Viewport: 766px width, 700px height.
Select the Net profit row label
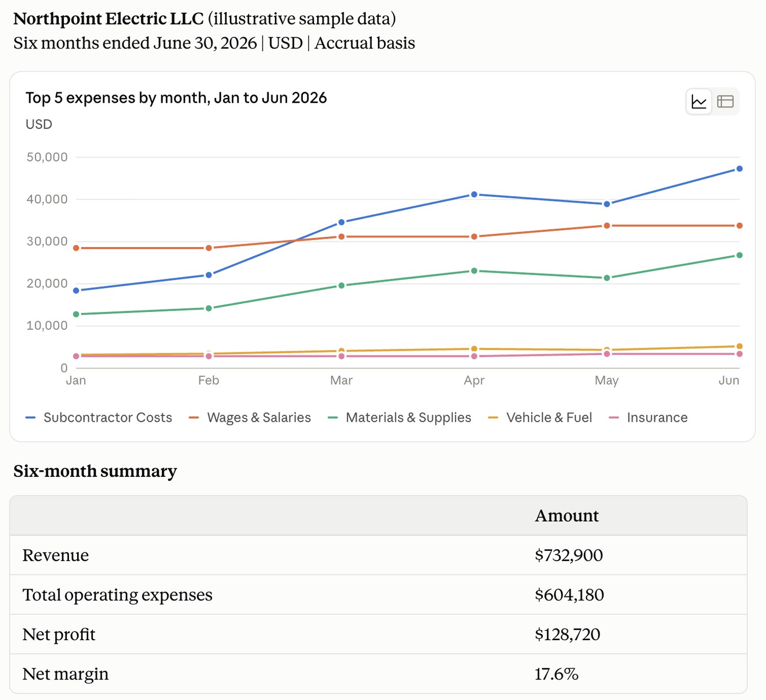tap(59, 635)
